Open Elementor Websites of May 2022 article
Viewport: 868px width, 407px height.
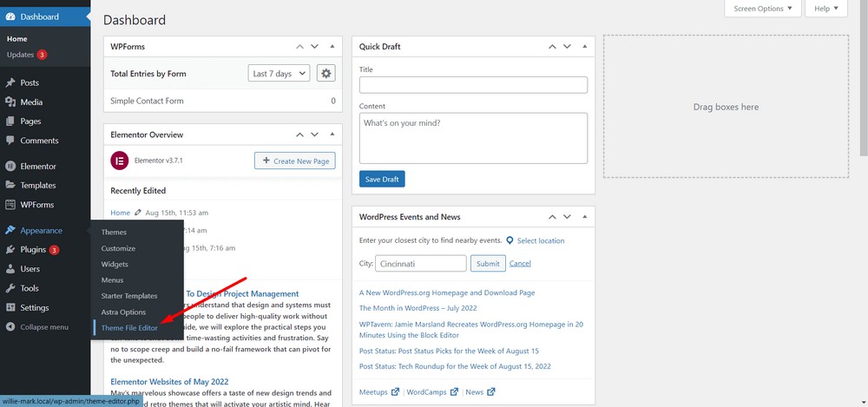pyautogui.click(x=169, y=382)
